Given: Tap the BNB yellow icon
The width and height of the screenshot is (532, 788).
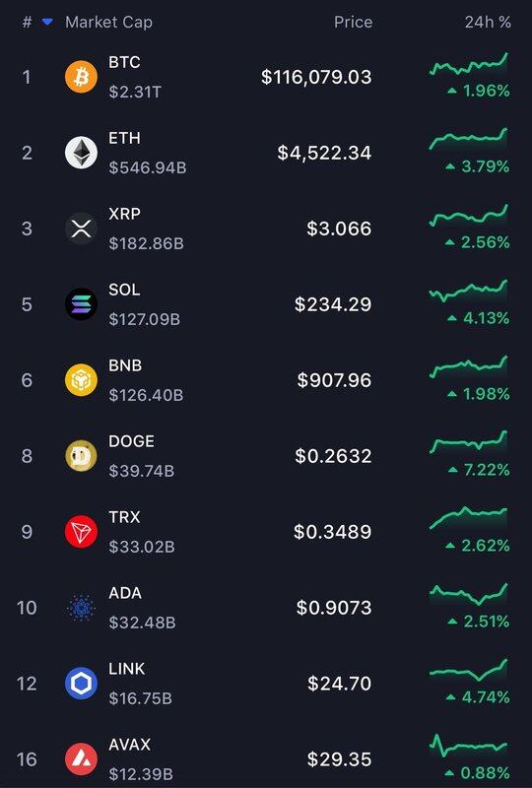Looking at the screenshot, I should pyautogui.click(x=81, y=380).
